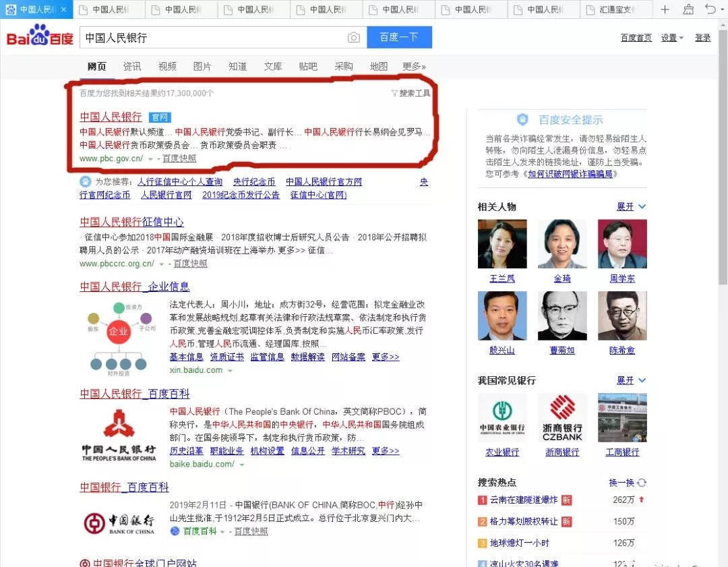Click the 百度首页 link
Screen dimensions: 728x567
tap(636, 38)
